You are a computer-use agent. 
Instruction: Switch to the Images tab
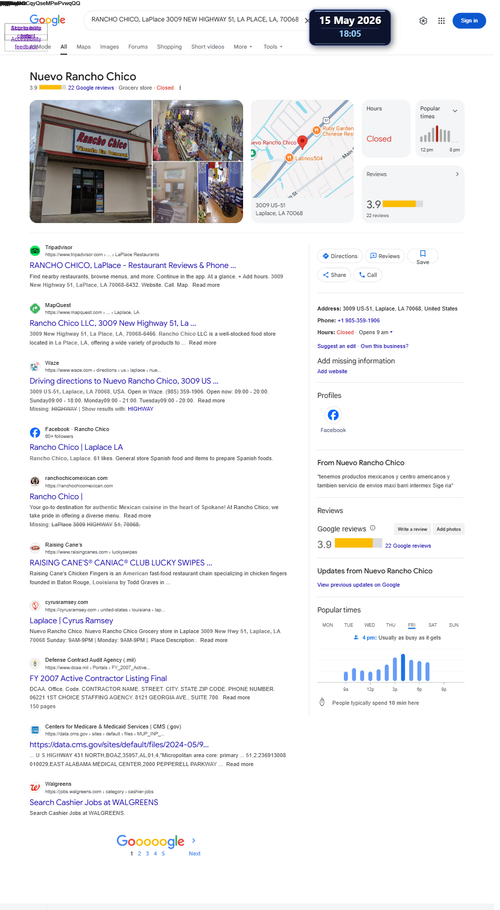(109, 46)
